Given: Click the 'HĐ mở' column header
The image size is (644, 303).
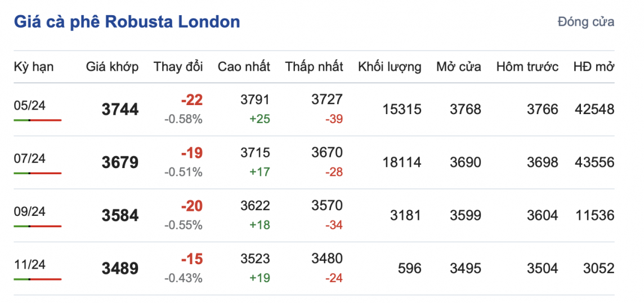Looking at the screenshot, I should point(593,67).
